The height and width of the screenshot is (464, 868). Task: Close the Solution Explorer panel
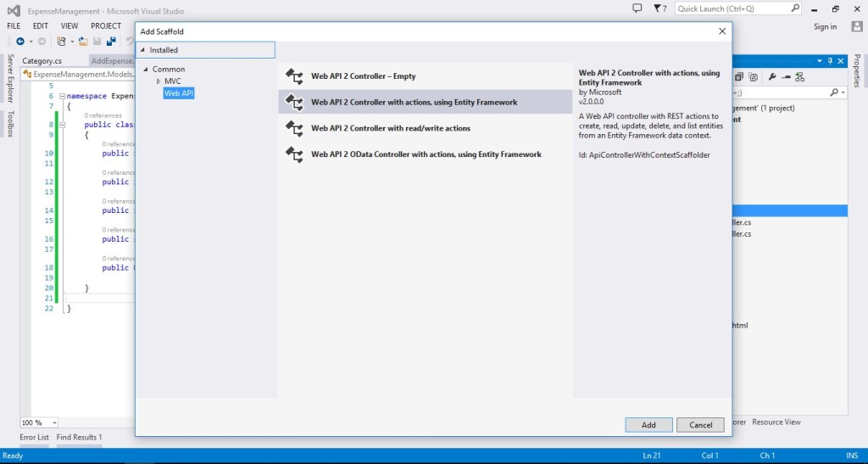840,61
